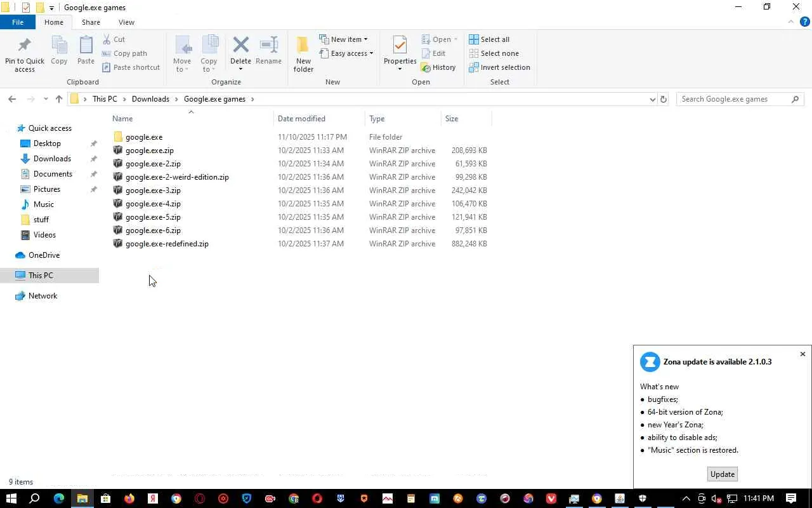Click Invert selection in the ribbon
This screenshot has height=508, width=812.
coord(499,67)
